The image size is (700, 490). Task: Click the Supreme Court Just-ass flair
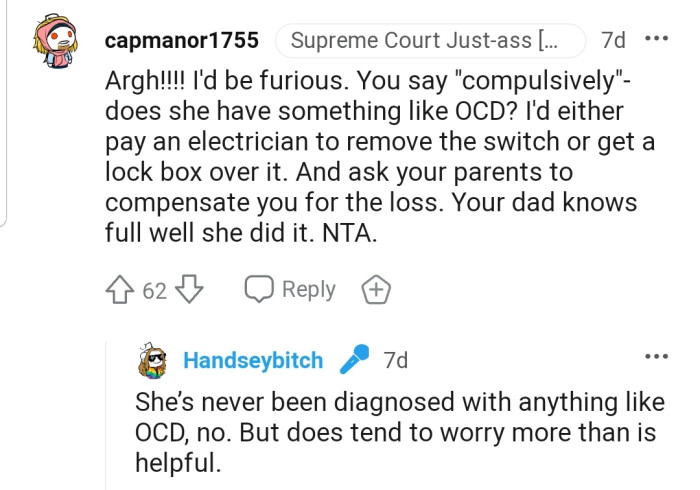click(x=426, y=42)
